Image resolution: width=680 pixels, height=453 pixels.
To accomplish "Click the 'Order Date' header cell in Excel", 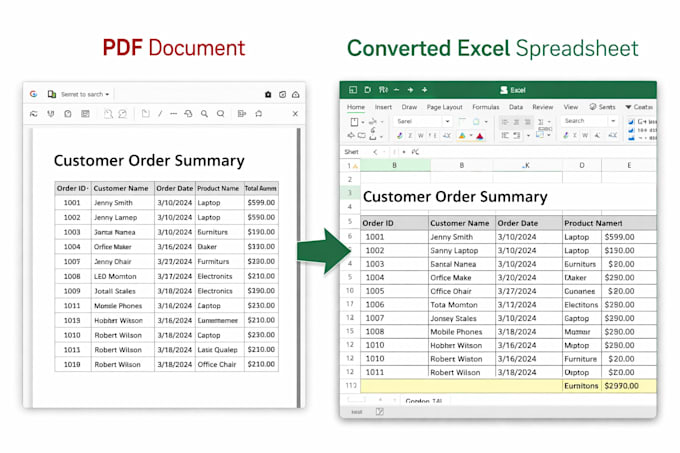I will [x=529, y=223].
